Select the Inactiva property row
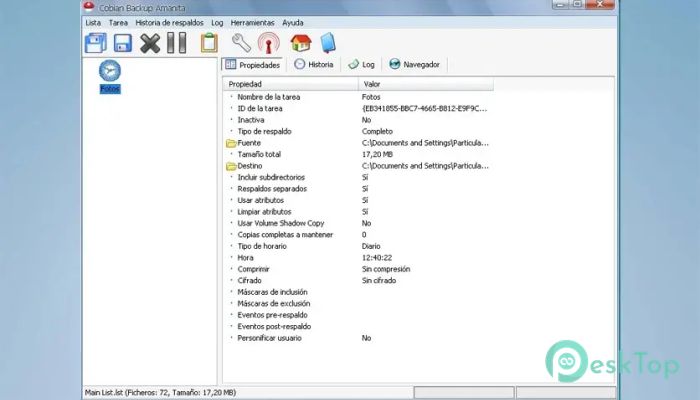The width and height of the screenshot is (700, 400). click(358, 120)
